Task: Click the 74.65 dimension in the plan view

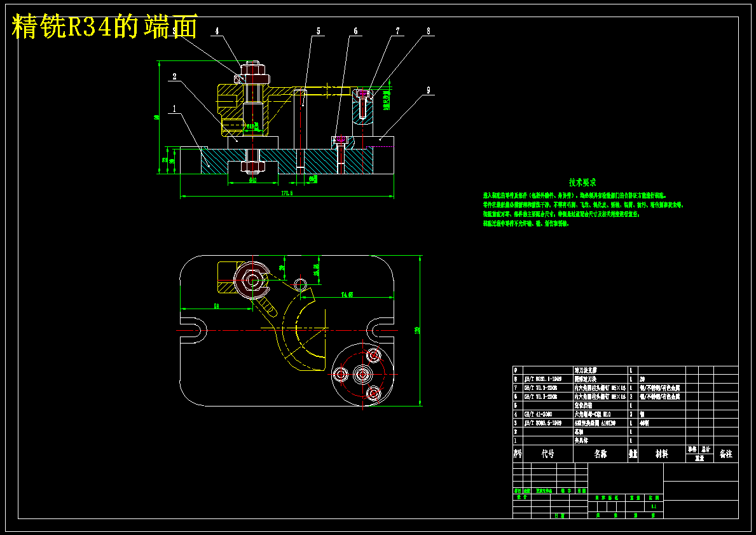Action: coord(347,295)
